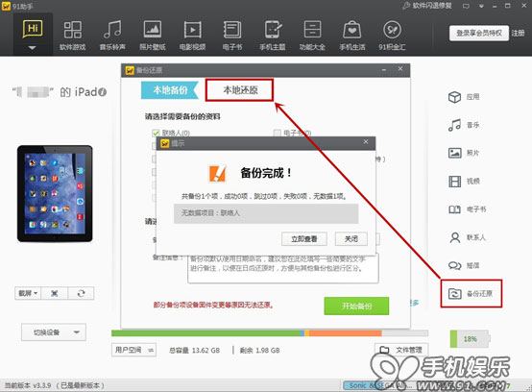Expand dropdown arrow under Hi icon
532x392 pixels.
[x=33, y=48]
